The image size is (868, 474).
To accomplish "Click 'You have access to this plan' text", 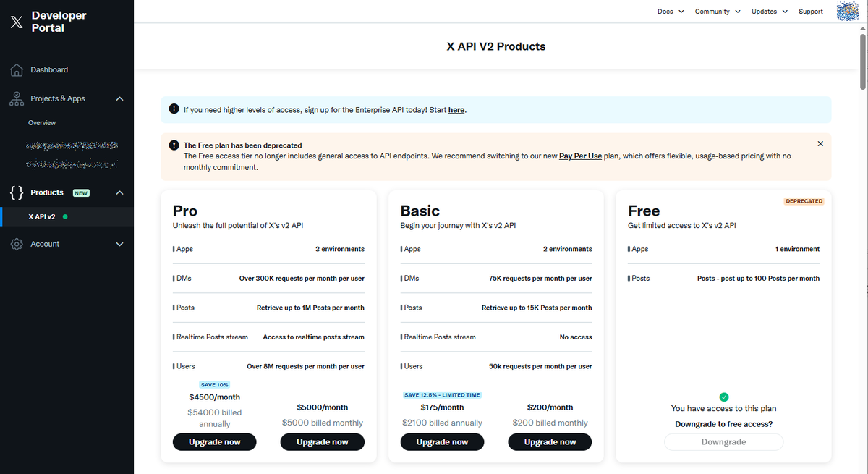I will [723, 409].
